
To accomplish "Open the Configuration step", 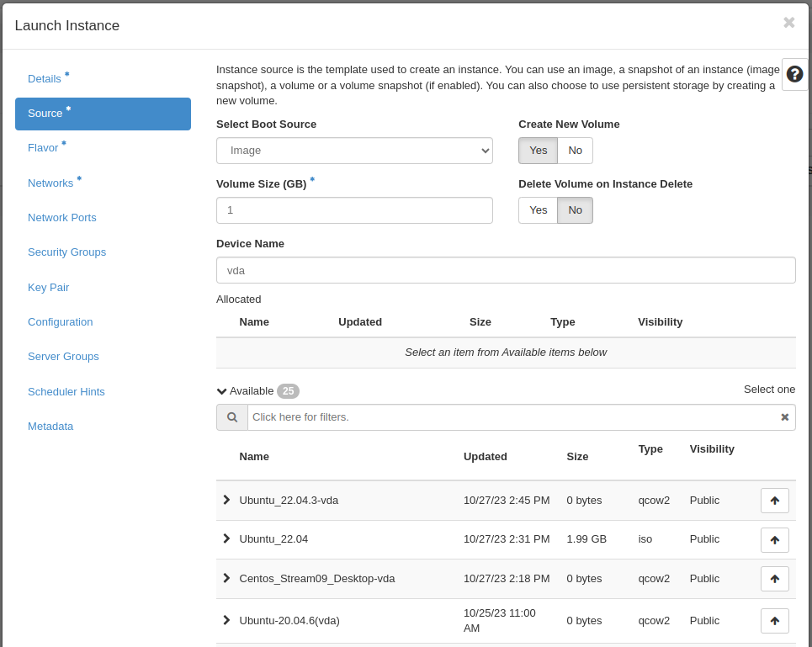I will pos(60,322).
